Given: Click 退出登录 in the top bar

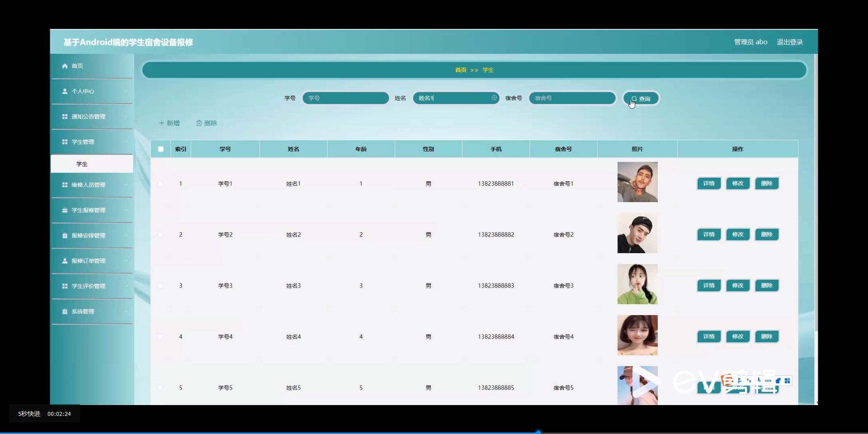Looking at the screenshot, I should click(x=790, y=42).
